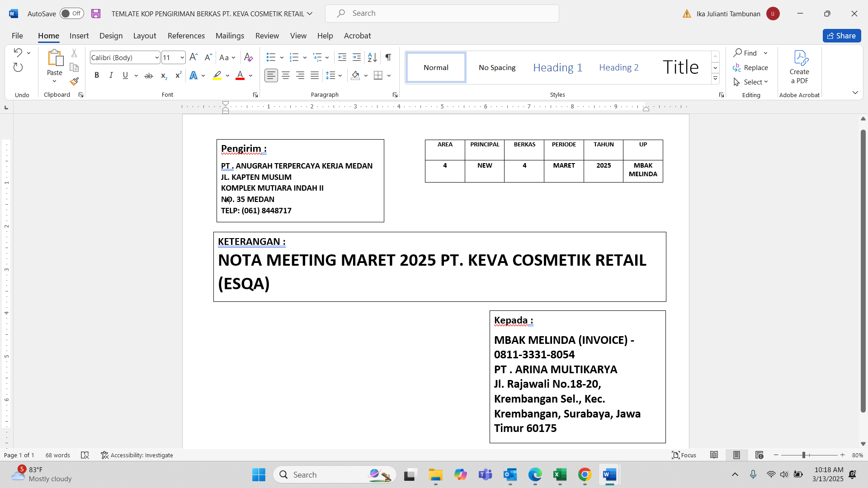Toggle Strikethrough formatting
The width and height of the screenshot is (868, 488).
click(x=148, y=75)
